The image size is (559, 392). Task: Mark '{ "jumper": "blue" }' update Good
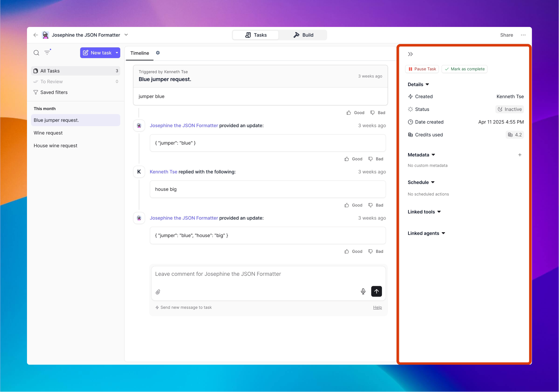coord(353,159)
